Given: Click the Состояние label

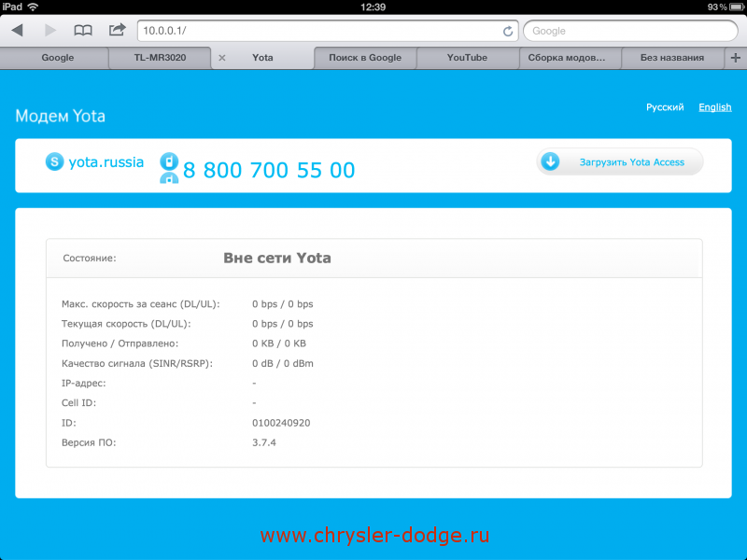Looking at the screenshot, I should pos(90,259).
